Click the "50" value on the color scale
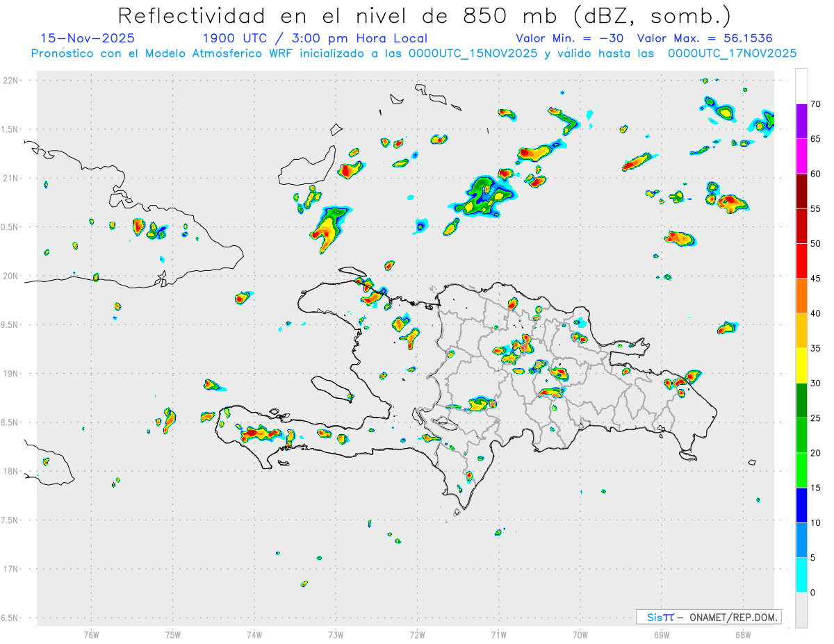This screenshot has height=644, width=834. click(x=815, y=244)
